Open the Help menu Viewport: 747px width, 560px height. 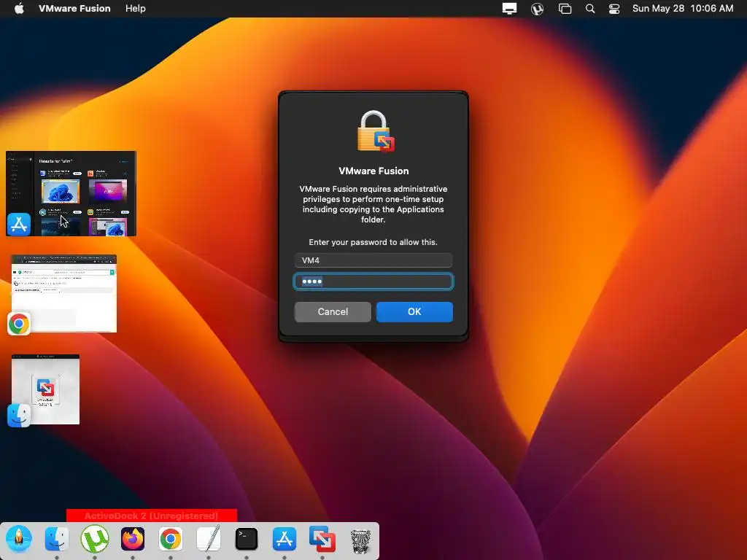point(135,9)
